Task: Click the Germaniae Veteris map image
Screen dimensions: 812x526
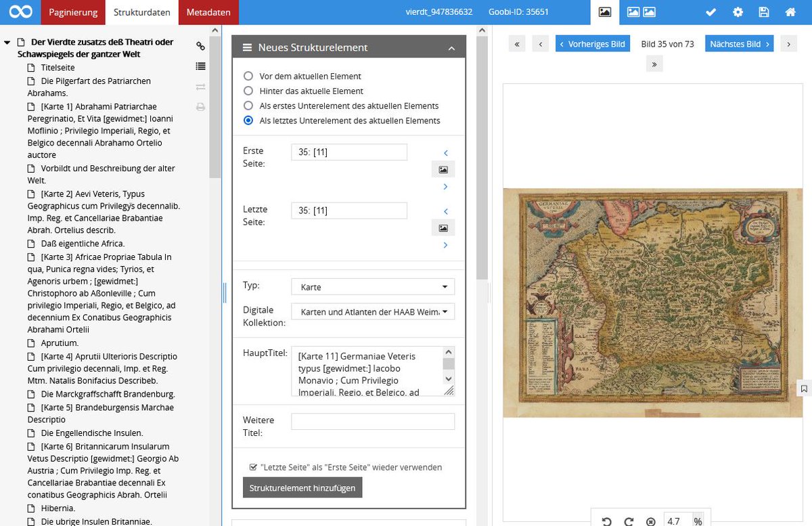Action: coord(652,302)
